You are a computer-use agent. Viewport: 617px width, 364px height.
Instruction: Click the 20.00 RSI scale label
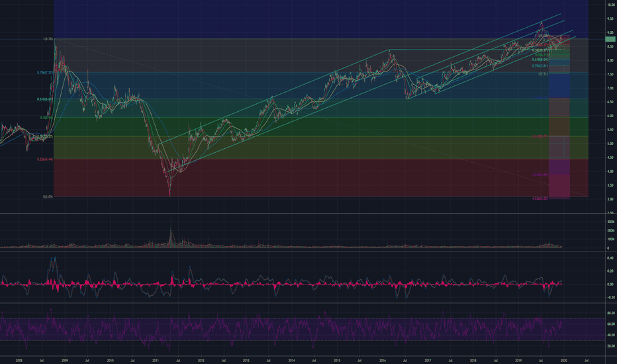tap(610, 346)
